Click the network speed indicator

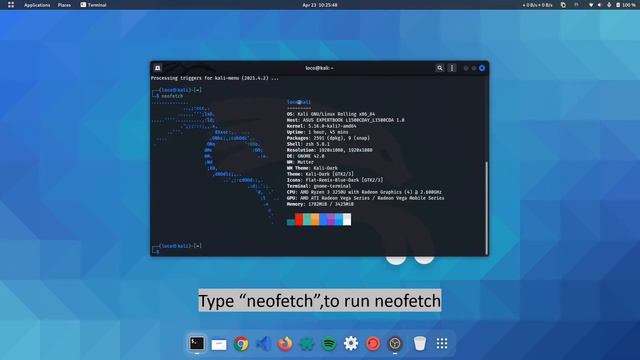pyautogui.click(x=538, y=5)
